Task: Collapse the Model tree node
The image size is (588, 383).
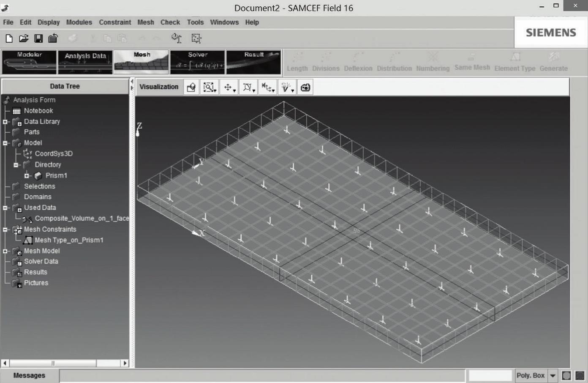Action: point(5,143)
